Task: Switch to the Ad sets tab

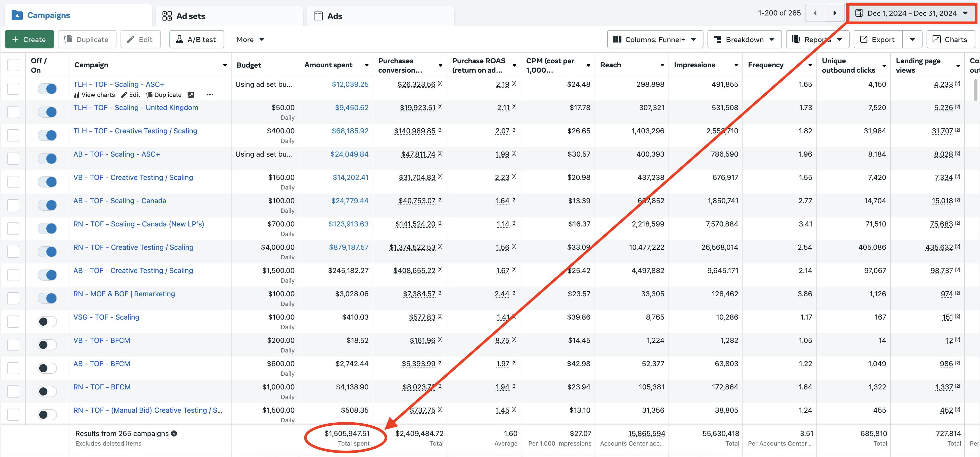Action: [x=190, y=16]
